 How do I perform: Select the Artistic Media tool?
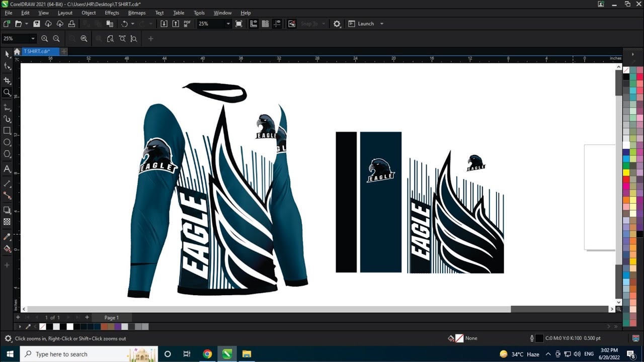pyautogui.click(x=7, y=119)
